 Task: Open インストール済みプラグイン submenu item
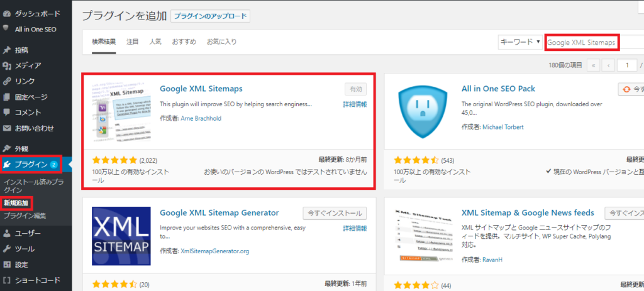point(34,185)
